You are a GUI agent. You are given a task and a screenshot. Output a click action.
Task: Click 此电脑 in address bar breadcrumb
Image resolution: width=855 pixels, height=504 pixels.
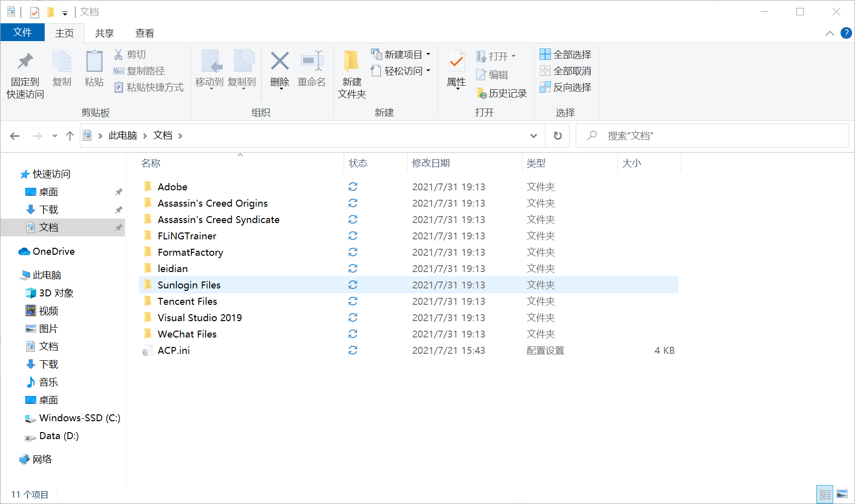(x=122, y=136)
